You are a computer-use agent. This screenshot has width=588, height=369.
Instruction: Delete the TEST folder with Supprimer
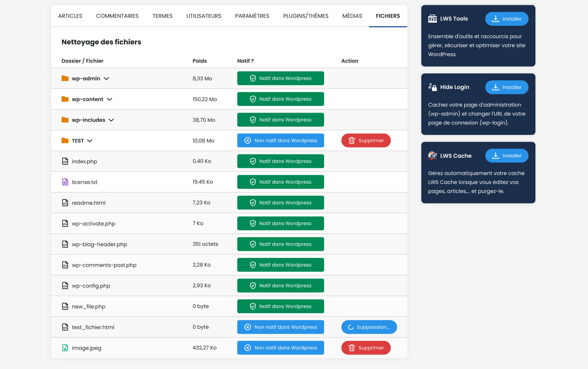(x=366, y=141)
